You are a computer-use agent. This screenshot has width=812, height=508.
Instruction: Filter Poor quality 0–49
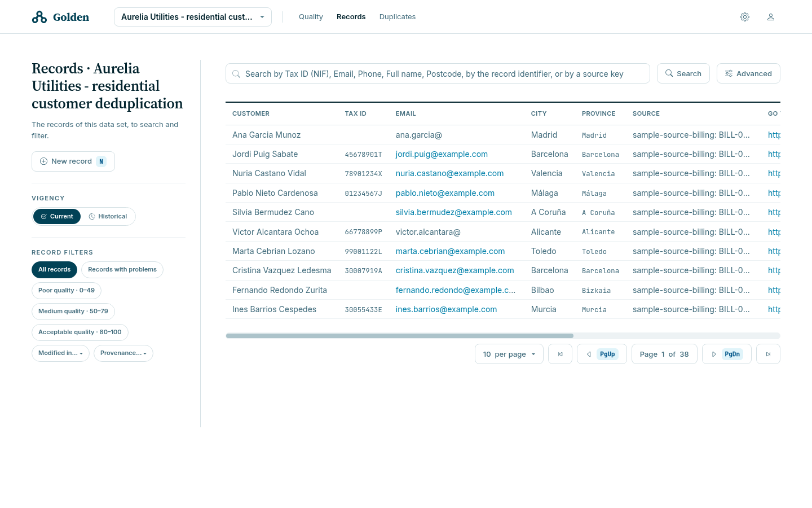(67, 291)
